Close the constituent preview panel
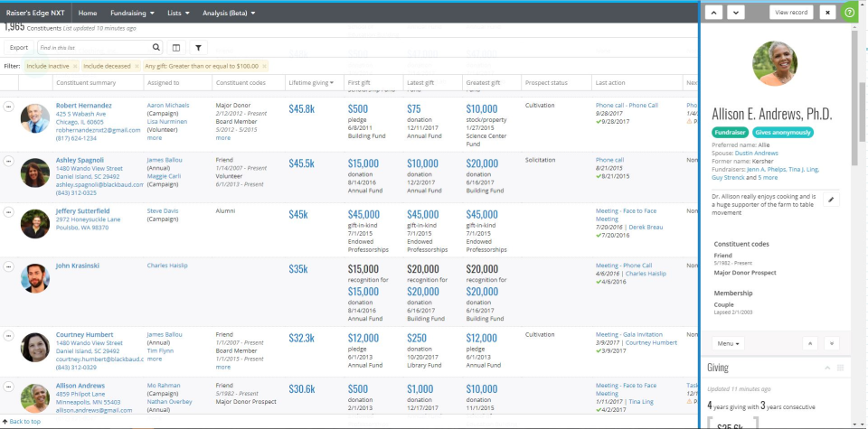This screenshot has width=868, height=429. (x=827, y=12)
